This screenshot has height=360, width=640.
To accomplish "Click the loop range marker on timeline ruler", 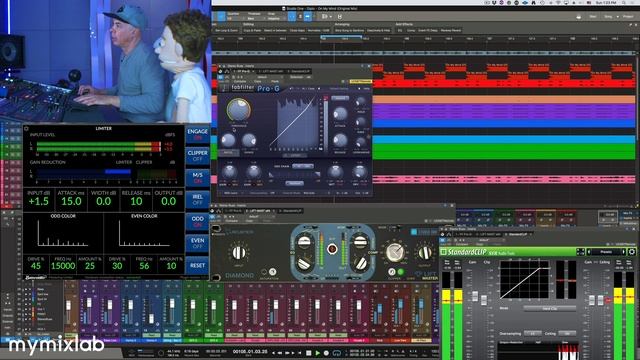I will 341,37.
